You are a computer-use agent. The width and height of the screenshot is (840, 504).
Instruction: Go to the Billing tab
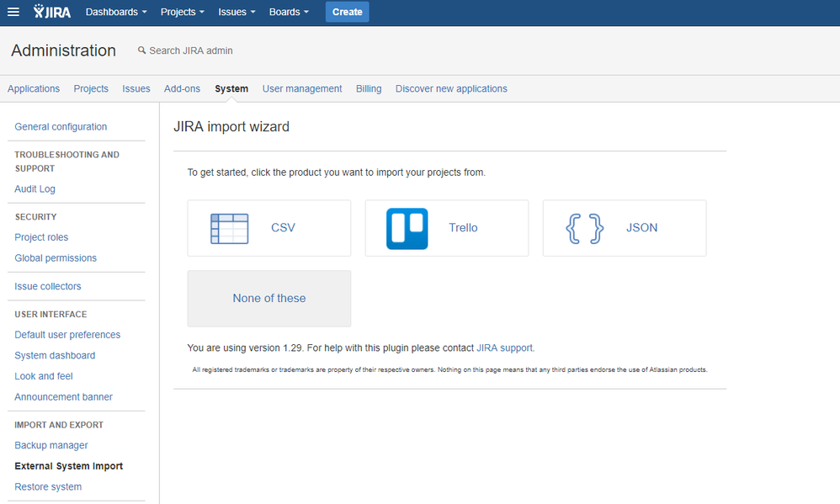(369, 89)
